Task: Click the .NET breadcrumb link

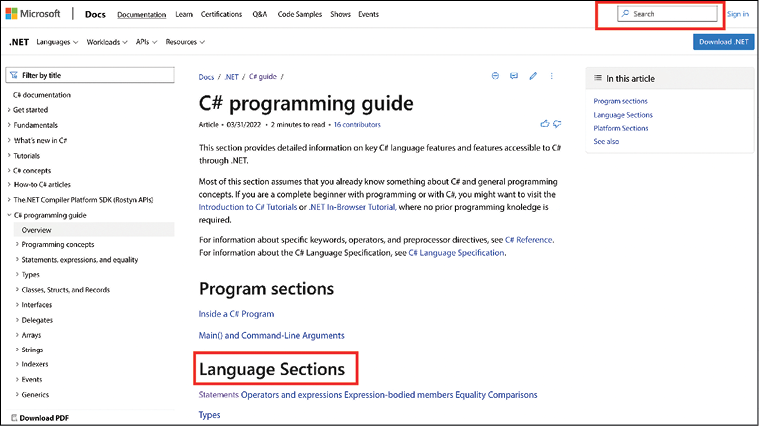Action: tap(231, 77)
